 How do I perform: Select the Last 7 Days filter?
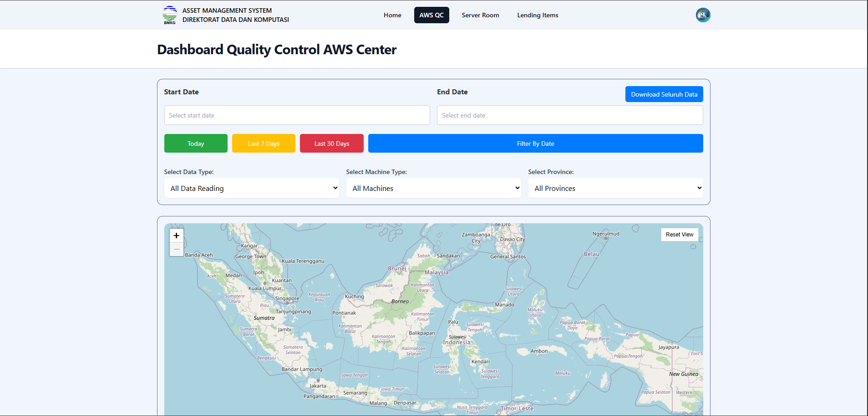coord(263,143)
